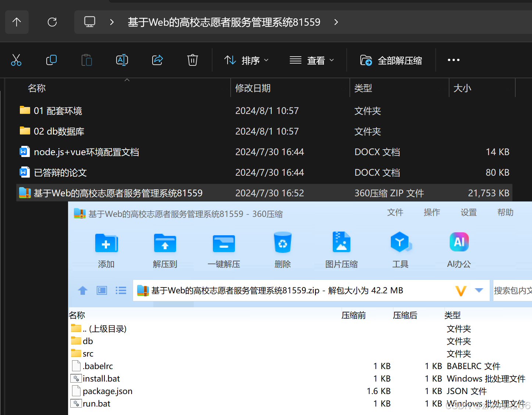Click the refresh icon in Explorer
The image size is (532, 415).
pos(52,22)
